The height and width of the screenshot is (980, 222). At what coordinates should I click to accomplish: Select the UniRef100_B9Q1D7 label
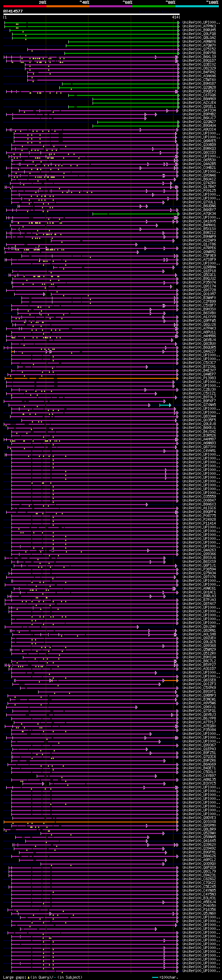click(x=199, y=60)
